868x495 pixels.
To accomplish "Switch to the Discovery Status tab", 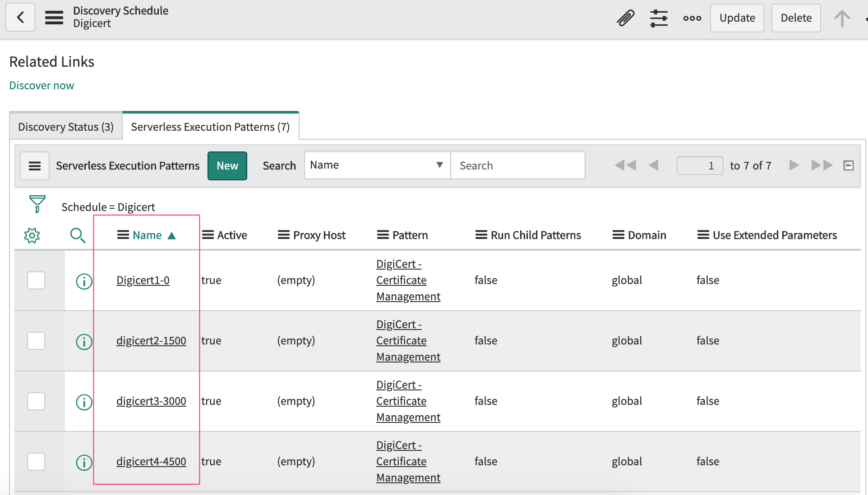I will (66, 127).
